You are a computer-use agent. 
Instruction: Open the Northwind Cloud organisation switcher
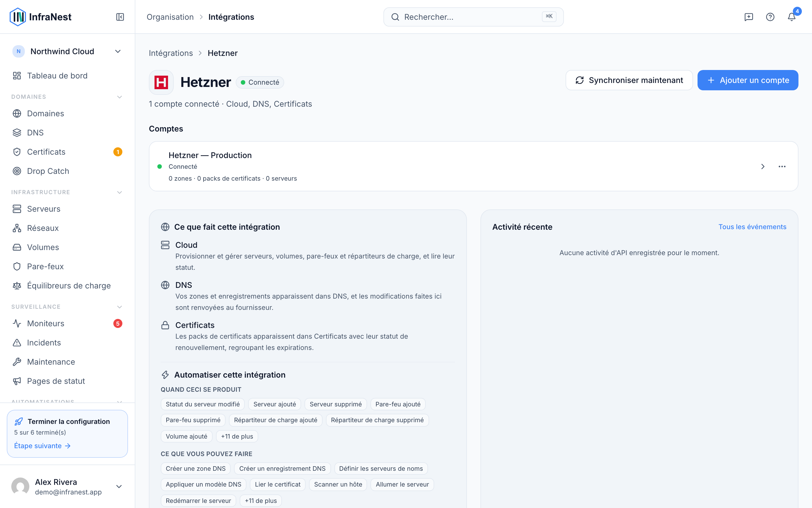[67, 51]
